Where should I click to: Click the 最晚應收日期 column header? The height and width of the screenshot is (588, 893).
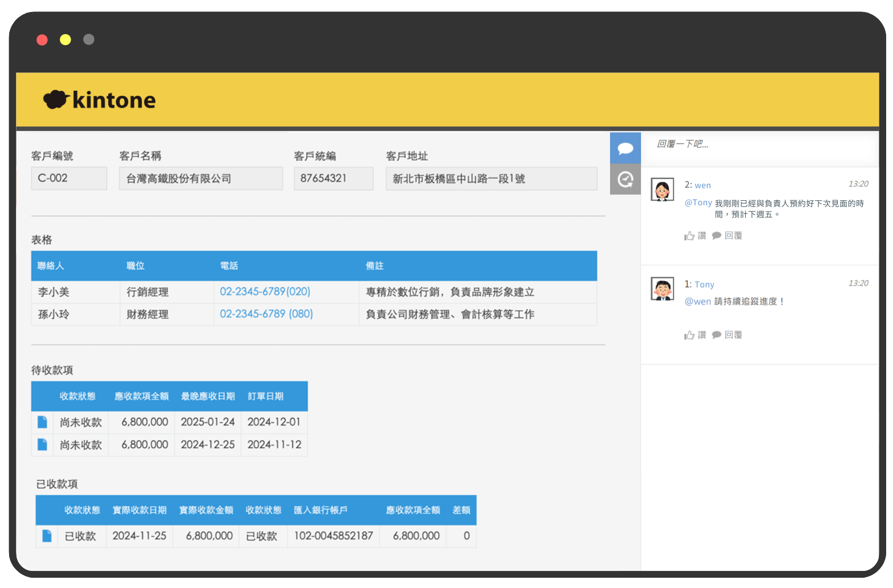click(208, 396)
